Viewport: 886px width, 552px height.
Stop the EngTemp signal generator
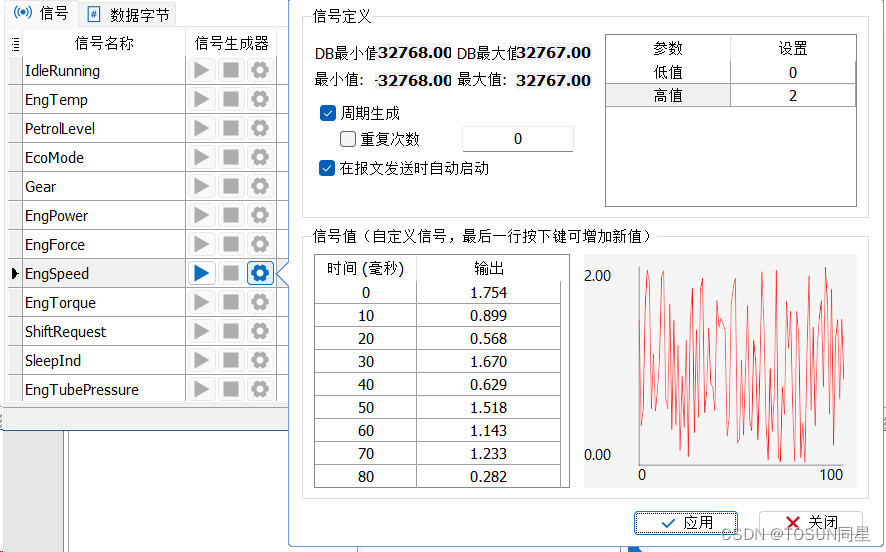231,99
